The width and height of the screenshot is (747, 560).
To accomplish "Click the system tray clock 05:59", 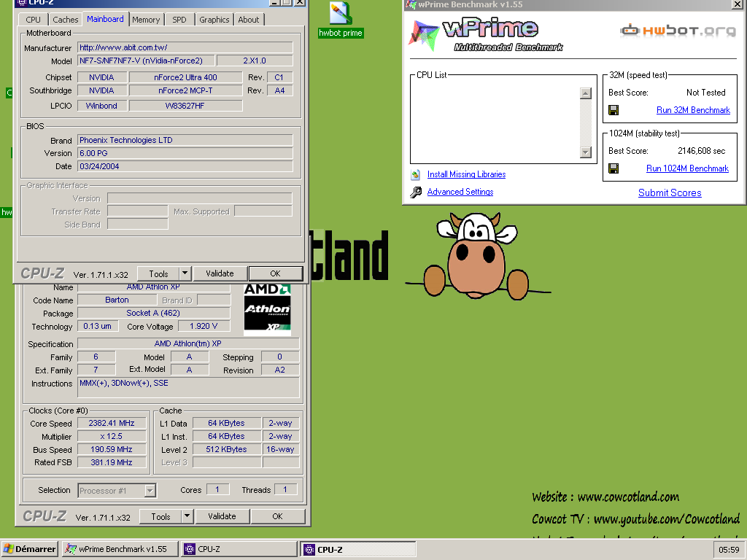I will pyautogui.click(x=729, y=550).
